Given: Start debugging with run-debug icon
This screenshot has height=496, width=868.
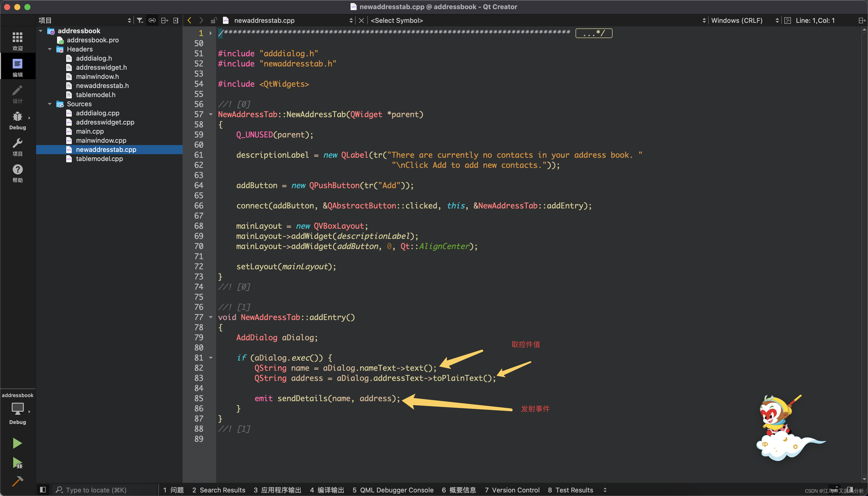Looking at the screenshot, I should pyautogui.click(x=17, y=463).
